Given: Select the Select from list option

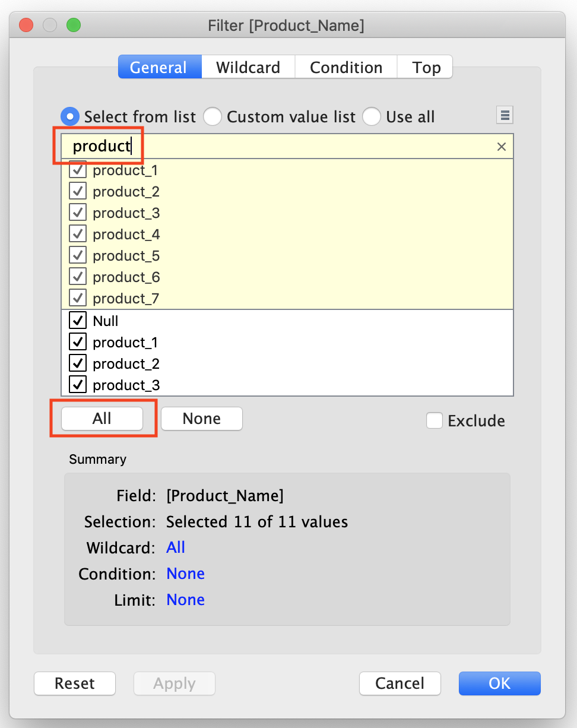Looking at the screenshot, I should pos(69,116).
